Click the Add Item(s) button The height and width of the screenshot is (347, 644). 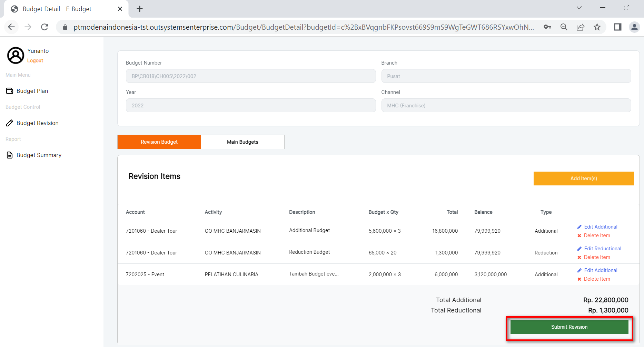tap(583, 179)
